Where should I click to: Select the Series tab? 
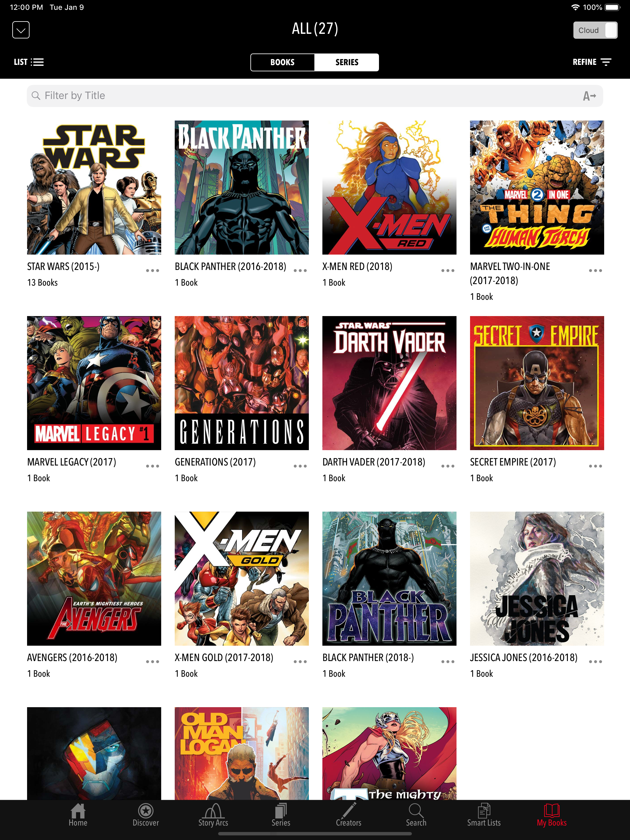click(x=347, y=62)
